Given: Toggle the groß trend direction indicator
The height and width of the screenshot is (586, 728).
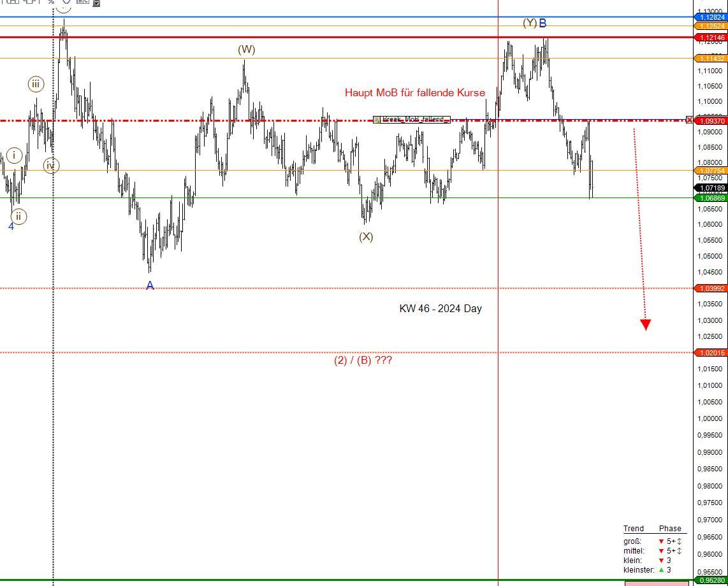Looking at the screenshot, I should point(661,541).
